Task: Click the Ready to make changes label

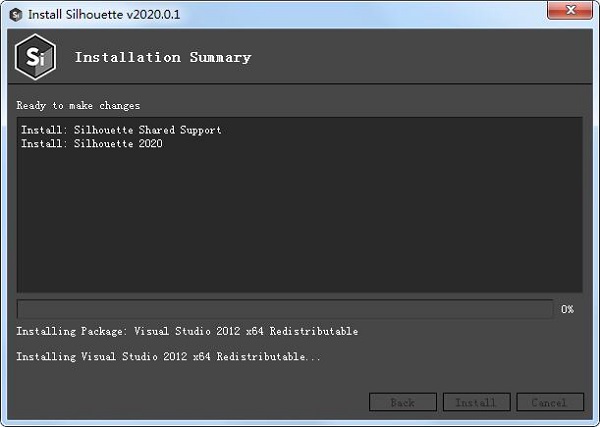Action: pyautogui.click(x=78, y=106)
